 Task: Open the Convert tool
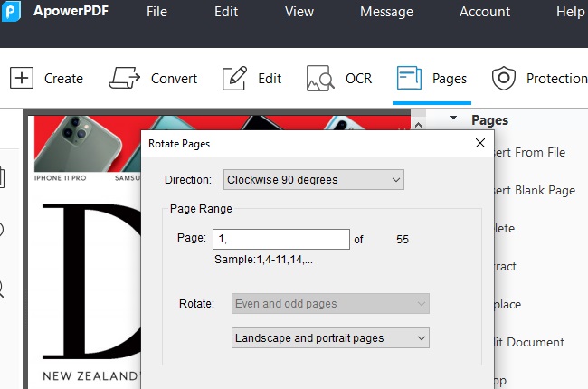point(128,79)
